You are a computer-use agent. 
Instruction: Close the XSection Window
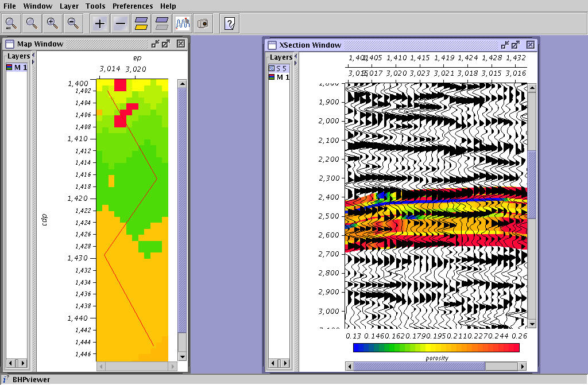click(x=530, y=45)
